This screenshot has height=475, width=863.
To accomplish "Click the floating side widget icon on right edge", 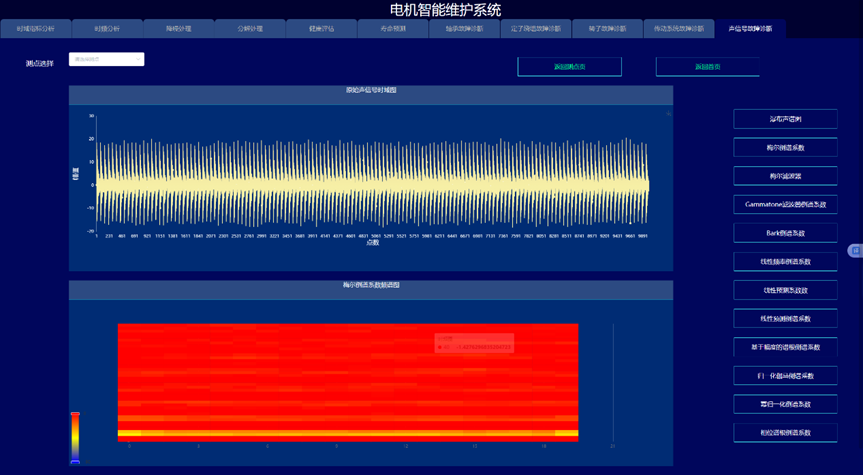I will 855,250.
